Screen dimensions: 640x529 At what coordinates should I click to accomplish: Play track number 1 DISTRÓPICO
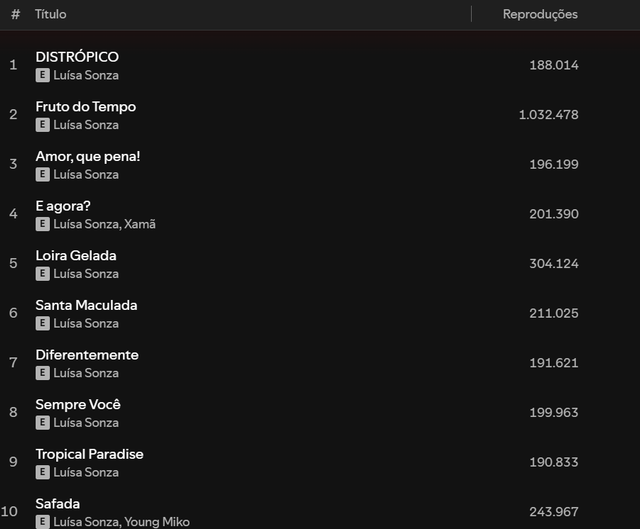(x=13, y=65)
